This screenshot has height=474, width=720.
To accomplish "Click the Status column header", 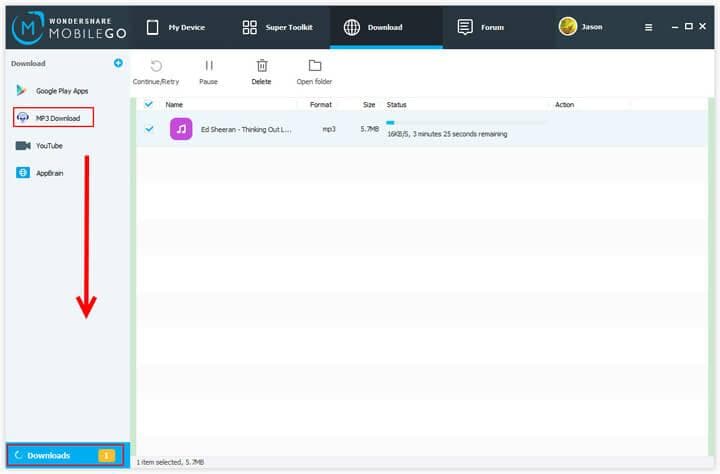I will click(x=396, y=105).
